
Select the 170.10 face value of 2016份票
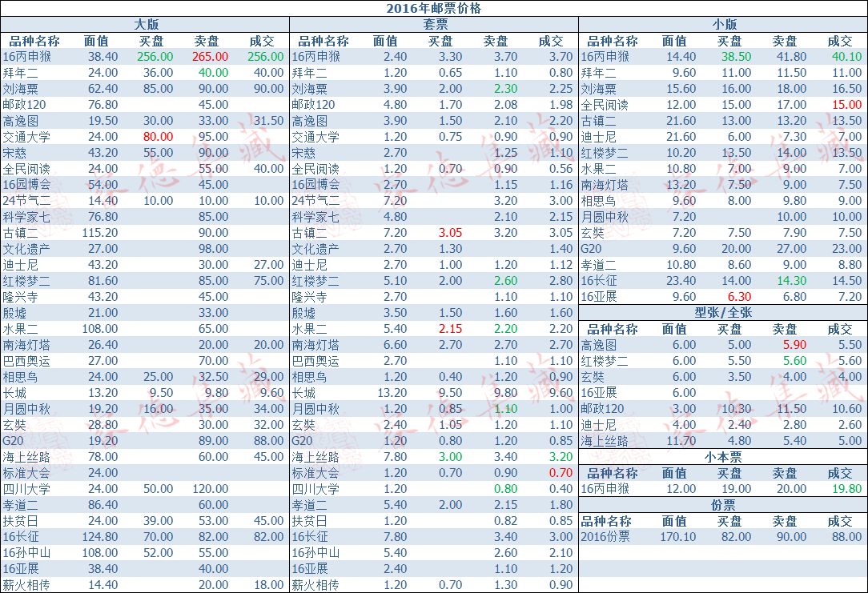pos(678,536)
